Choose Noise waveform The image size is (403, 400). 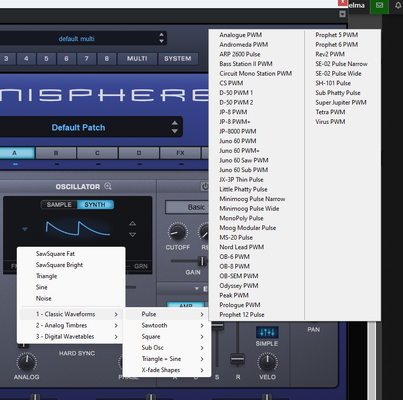tap(44, 298)
